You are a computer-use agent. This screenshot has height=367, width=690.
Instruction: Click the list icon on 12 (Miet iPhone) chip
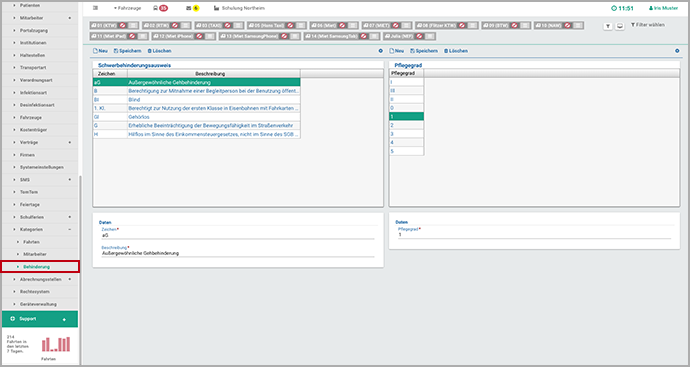(x=210, y=36)
